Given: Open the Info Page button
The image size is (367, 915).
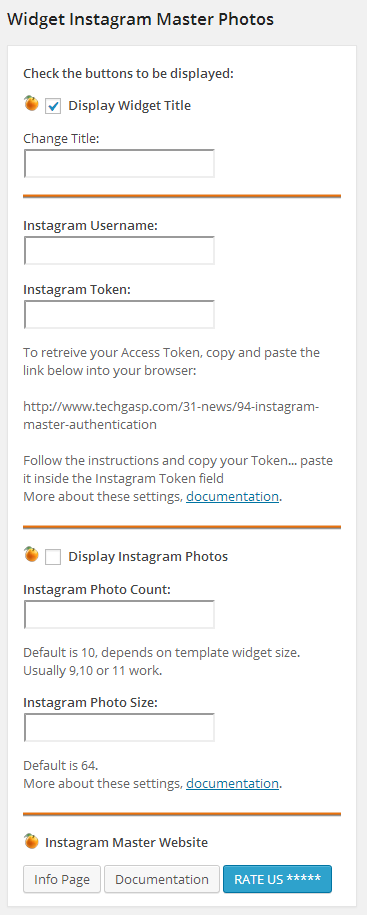Looking at the screenshot, I should [x=62, y=879].
